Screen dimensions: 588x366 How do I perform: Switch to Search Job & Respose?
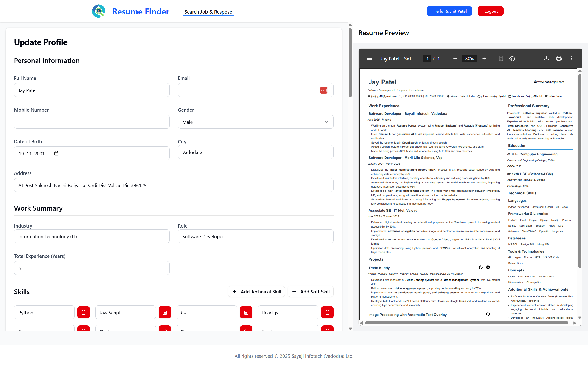tap(208, 12)
